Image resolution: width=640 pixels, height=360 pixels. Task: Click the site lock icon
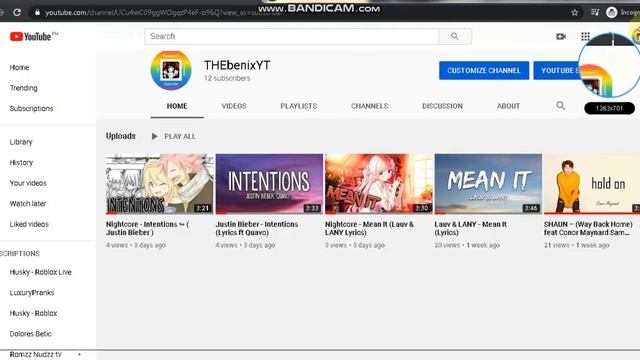pyautogui.click(x=38, y=13)
